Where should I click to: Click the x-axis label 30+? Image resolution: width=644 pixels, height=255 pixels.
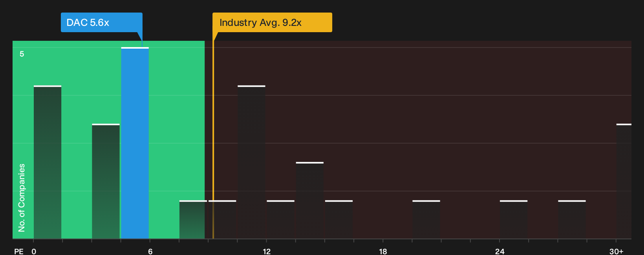pos(616,251)
